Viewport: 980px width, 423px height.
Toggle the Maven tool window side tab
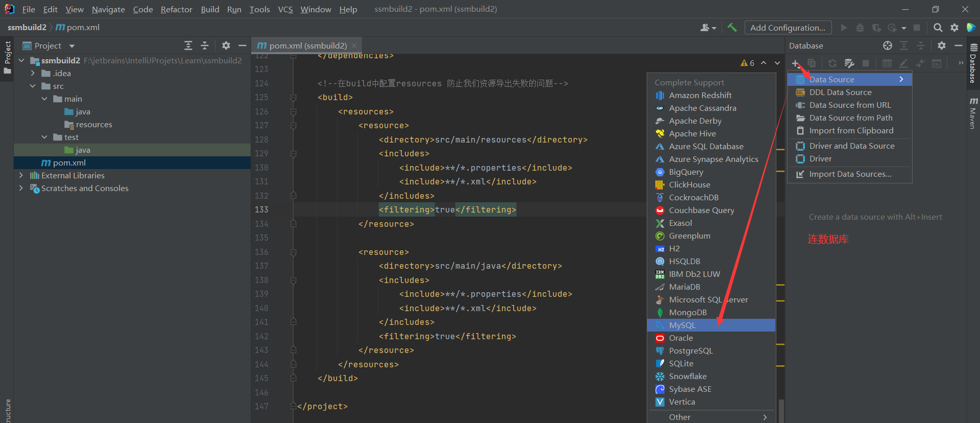click(x=973, y=113)
